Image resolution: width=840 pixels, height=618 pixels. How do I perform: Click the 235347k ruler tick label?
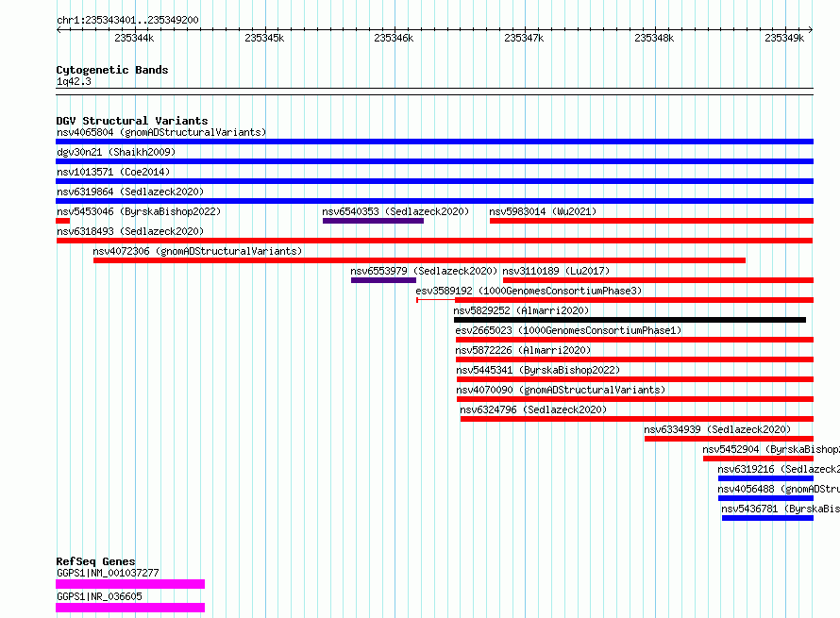pos(524,38)
